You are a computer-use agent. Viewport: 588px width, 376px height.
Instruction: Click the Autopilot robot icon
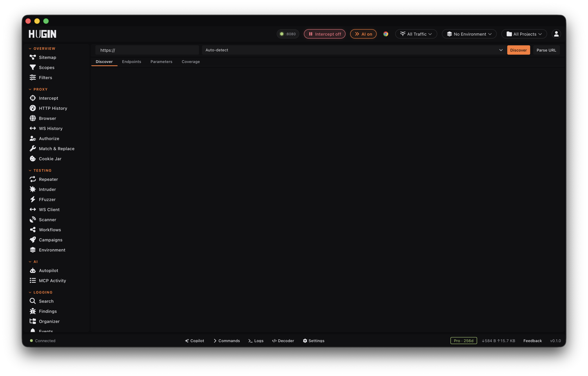(33, 270)
